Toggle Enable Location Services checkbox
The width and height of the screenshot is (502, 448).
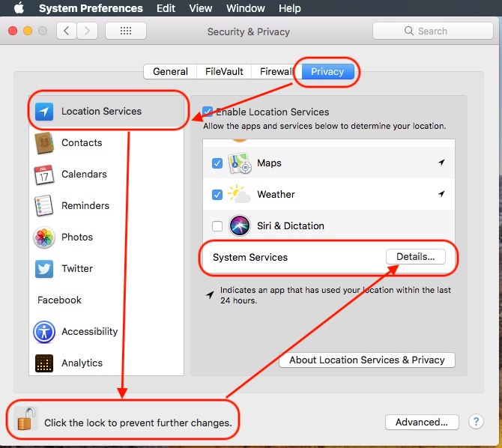point(208,112)
